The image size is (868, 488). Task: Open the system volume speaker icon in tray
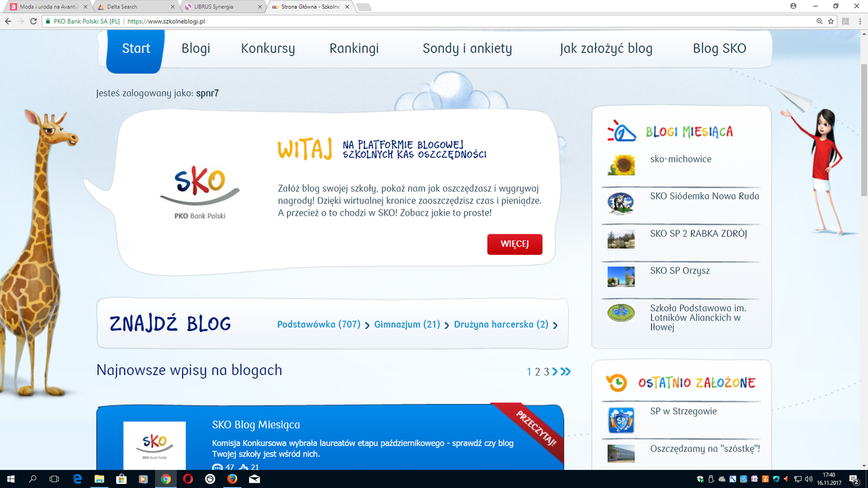809,479
